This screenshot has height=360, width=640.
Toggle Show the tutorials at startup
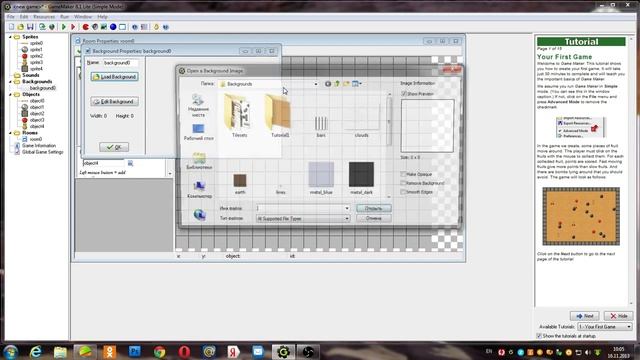pos(539,336)
